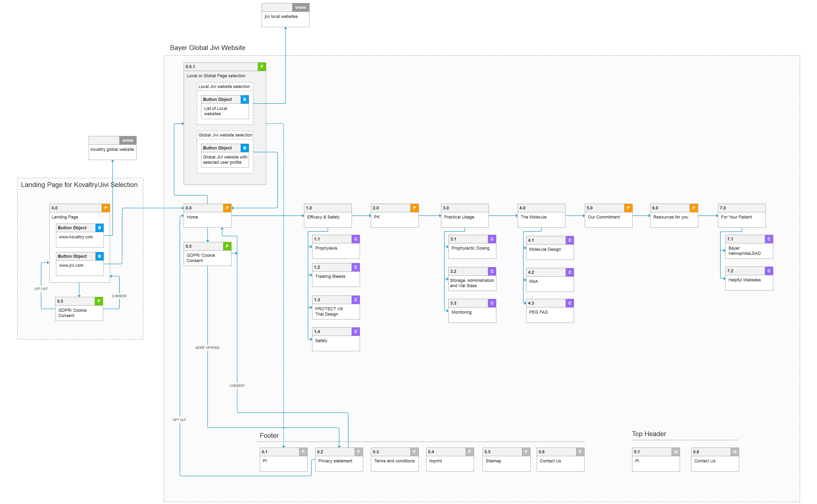Click the Top Header section heading
This screenshot has width=817, height=504.
649,434
